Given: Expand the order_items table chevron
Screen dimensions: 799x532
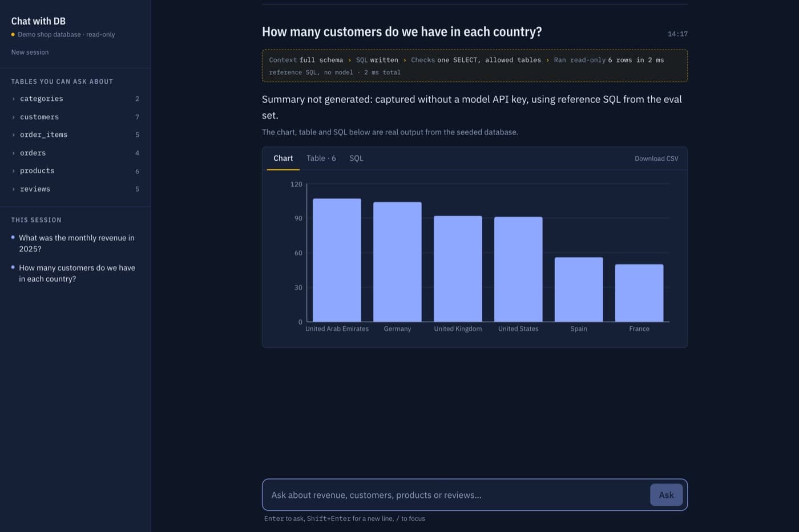Looking at the screenshot, I should click(x=14, y=135).
